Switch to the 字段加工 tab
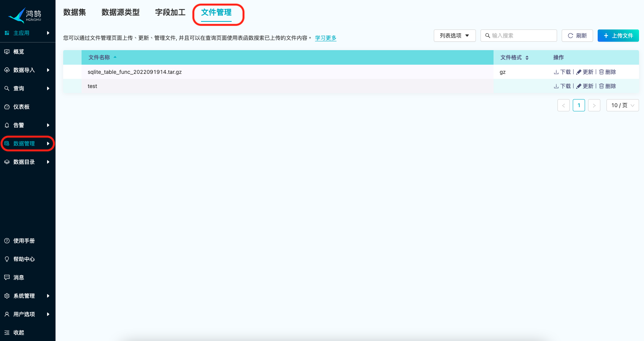Image resolution: width=644 pixels, height=341 pixels. tap(170, 12)
